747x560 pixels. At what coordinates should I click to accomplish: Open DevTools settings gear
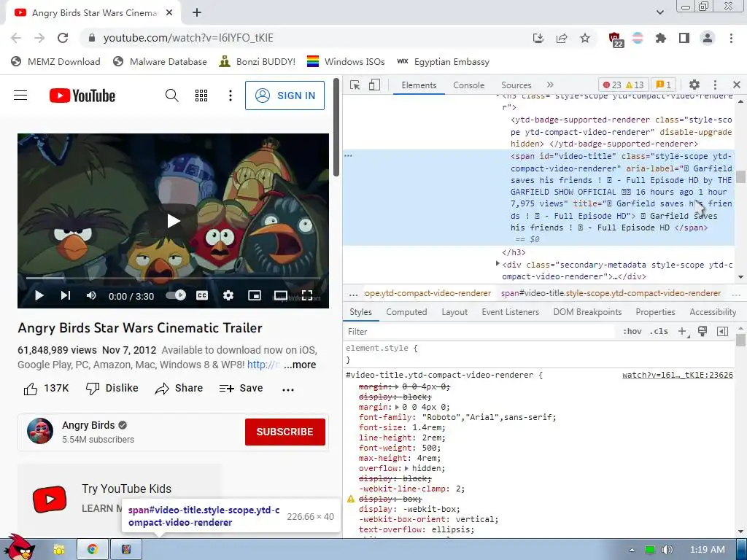(x=694, y=85)
